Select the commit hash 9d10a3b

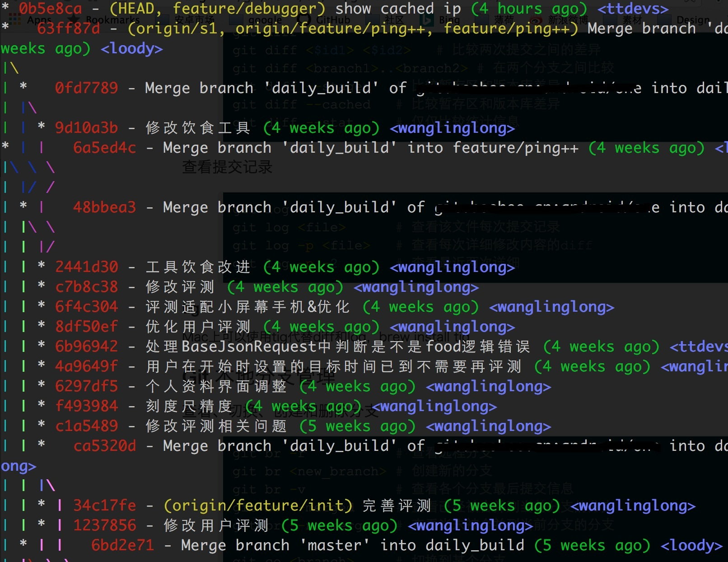click(86, 128)
